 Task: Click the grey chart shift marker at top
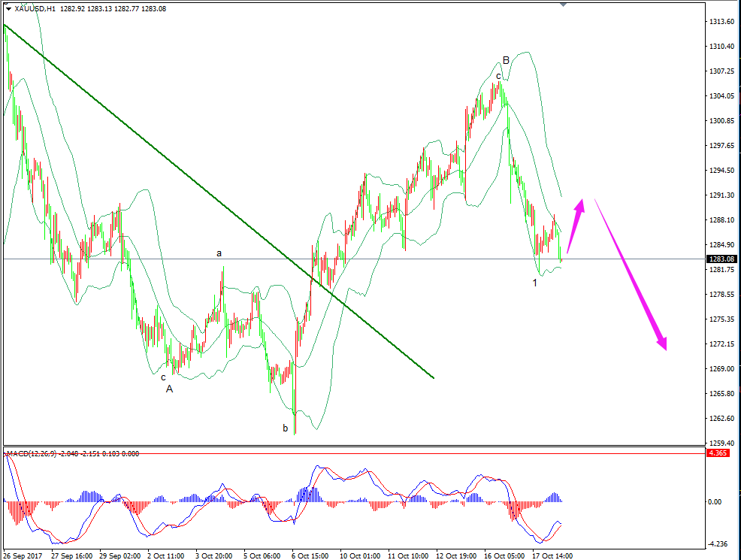[x=563, y=5]
